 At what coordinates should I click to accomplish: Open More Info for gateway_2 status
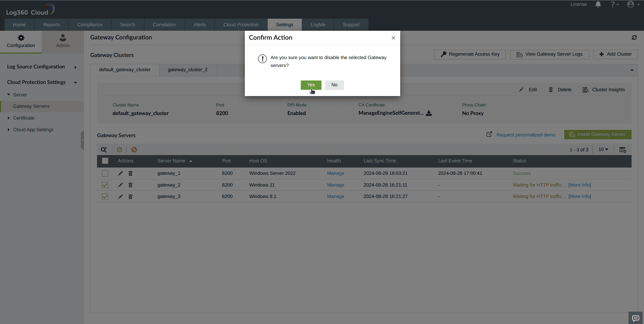580,185
